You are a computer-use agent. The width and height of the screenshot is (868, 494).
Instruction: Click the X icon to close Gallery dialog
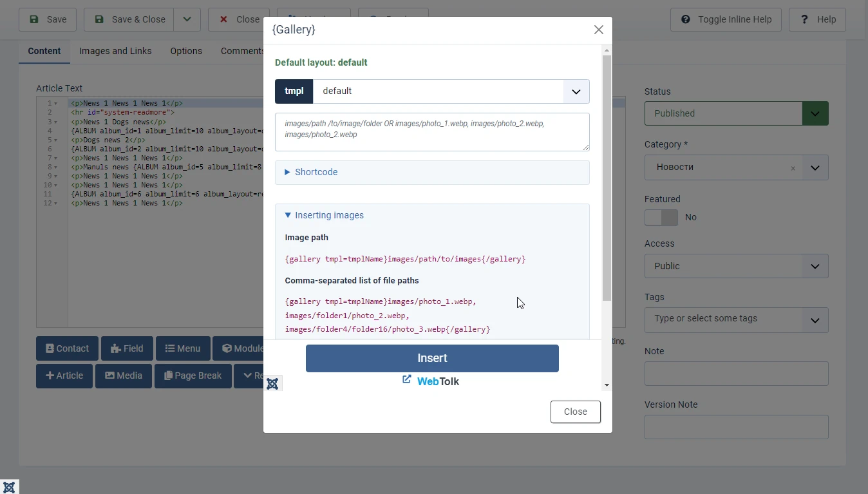click(599, 30)
